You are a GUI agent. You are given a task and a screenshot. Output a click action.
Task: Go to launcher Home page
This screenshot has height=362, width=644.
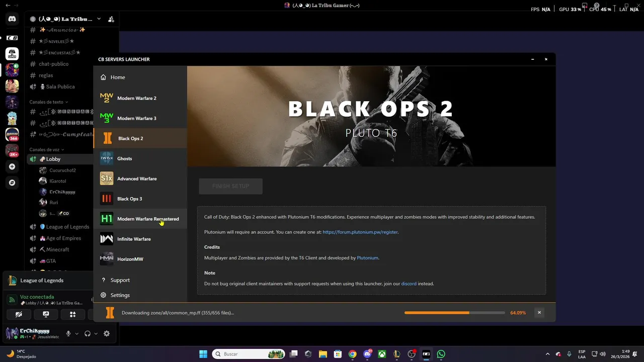point(140,77)
